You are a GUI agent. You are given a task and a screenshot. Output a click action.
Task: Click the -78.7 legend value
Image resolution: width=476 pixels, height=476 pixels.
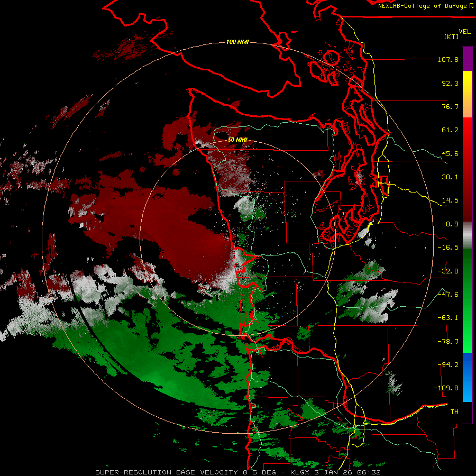[448, 342]
